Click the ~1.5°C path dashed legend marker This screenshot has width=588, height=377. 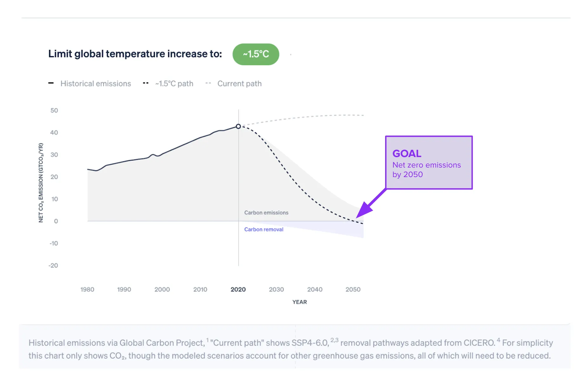tap(146, 83)
